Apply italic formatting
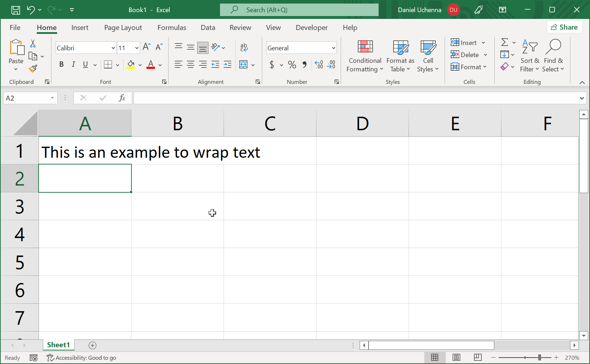Screen dimensions: 590x364 point(73,65)
